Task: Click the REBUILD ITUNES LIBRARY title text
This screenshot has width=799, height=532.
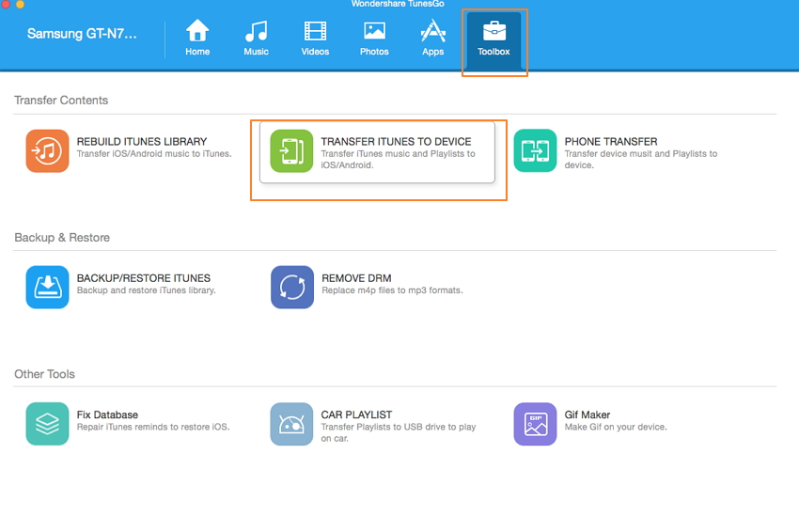Action: tap(142, 142)
